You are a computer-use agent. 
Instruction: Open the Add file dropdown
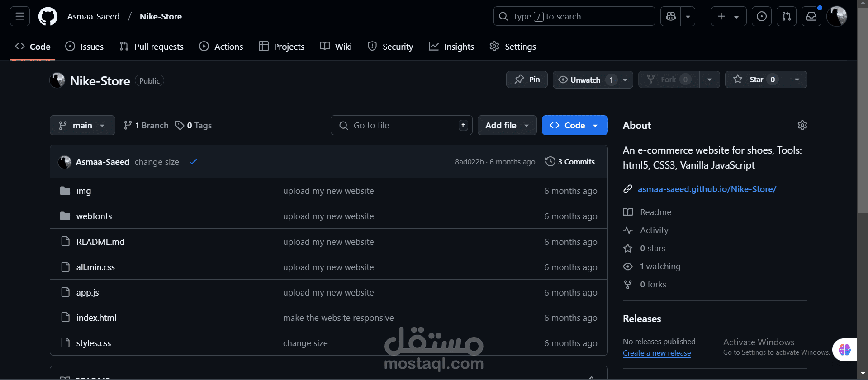tap(507, 125)
